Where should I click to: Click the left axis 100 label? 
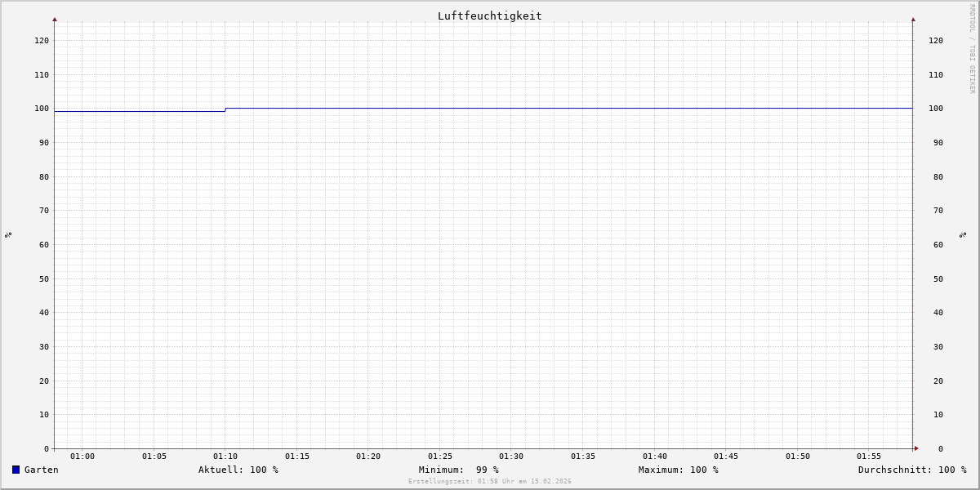[42, 109]
